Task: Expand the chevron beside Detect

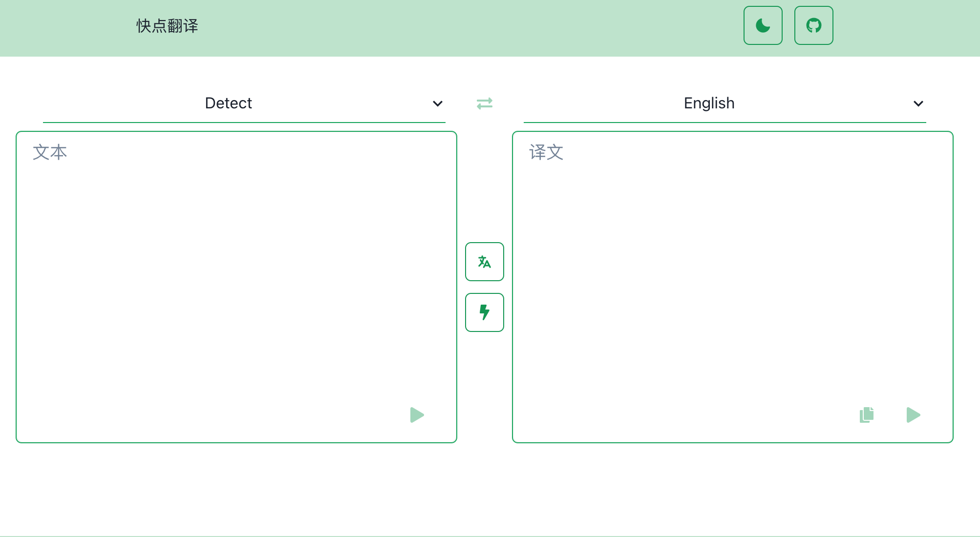Action: click(438, 103)
